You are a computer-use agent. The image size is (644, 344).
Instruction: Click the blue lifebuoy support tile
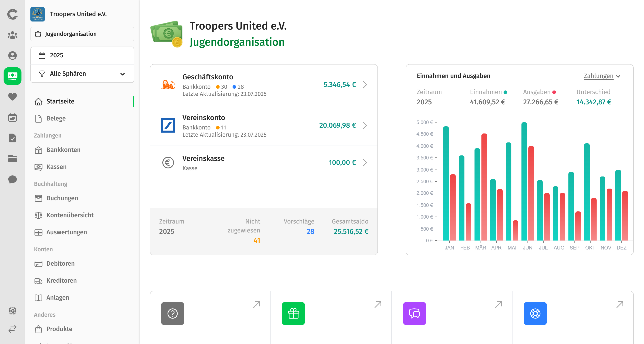535,313
